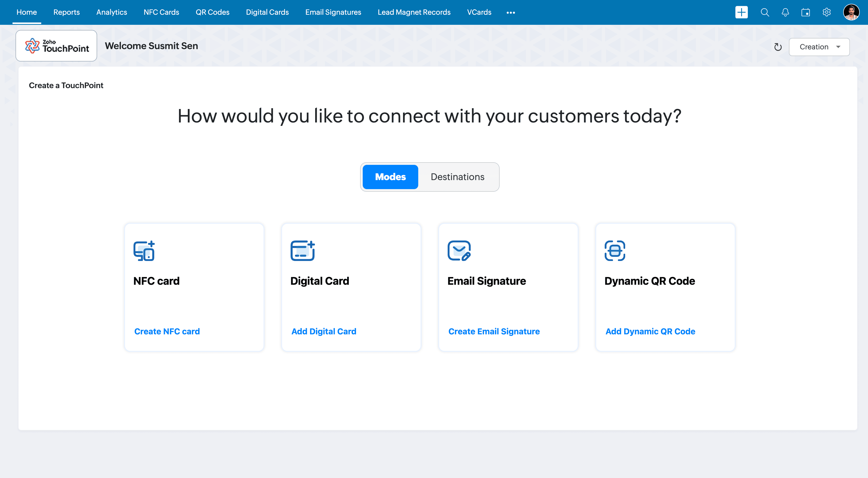Screen dimensions: 868x478
Task: Open the Analytics tab
Action: pyautogui.click(x=112, y=12)
